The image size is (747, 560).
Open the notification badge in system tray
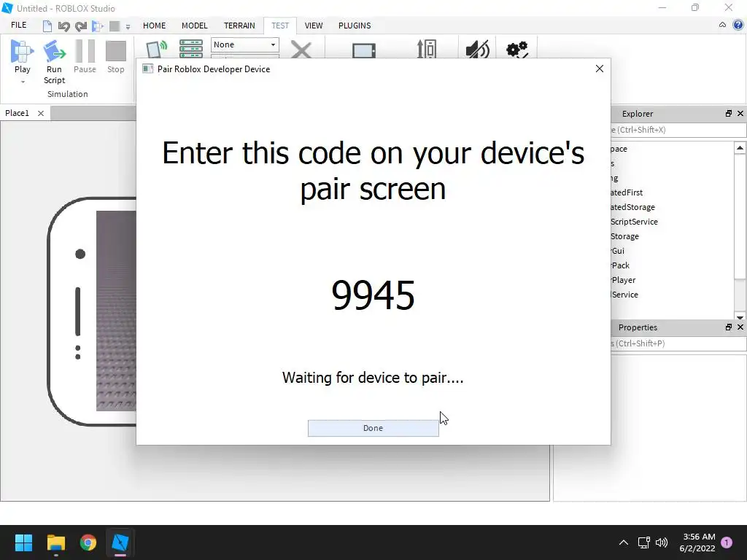pos(727,542)
